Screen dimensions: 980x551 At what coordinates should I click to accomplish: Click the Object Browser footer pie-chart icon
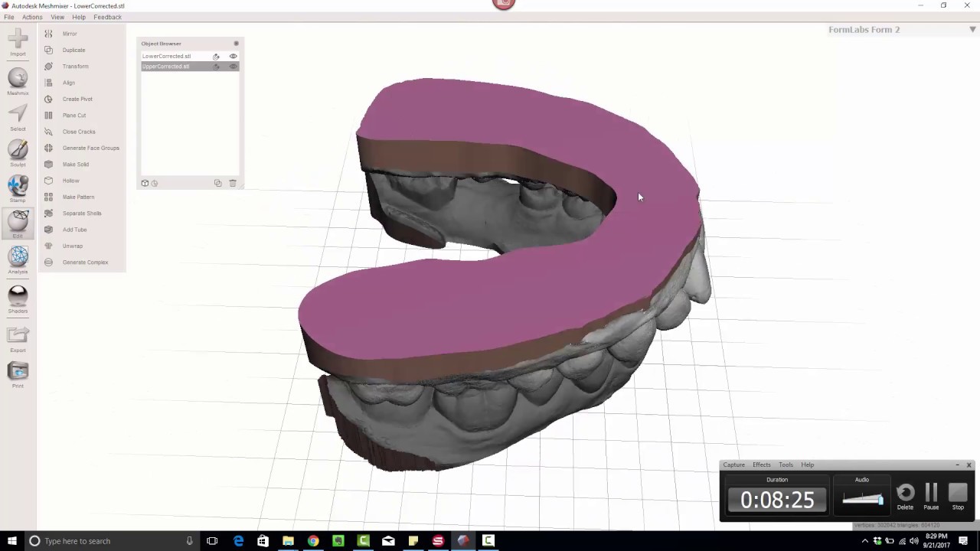[x=155, y=183]
